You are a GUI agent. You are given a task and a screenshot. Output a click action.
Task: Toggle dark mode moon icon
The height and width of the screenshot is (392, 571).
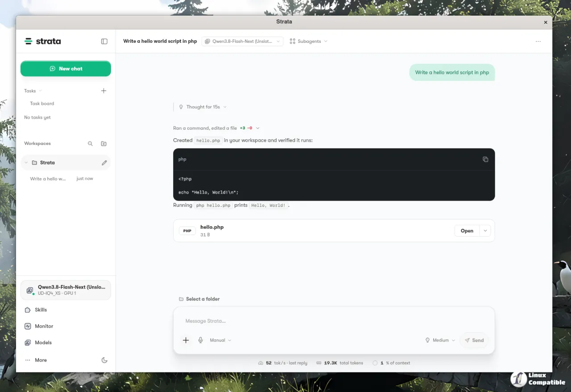[104, 360]
